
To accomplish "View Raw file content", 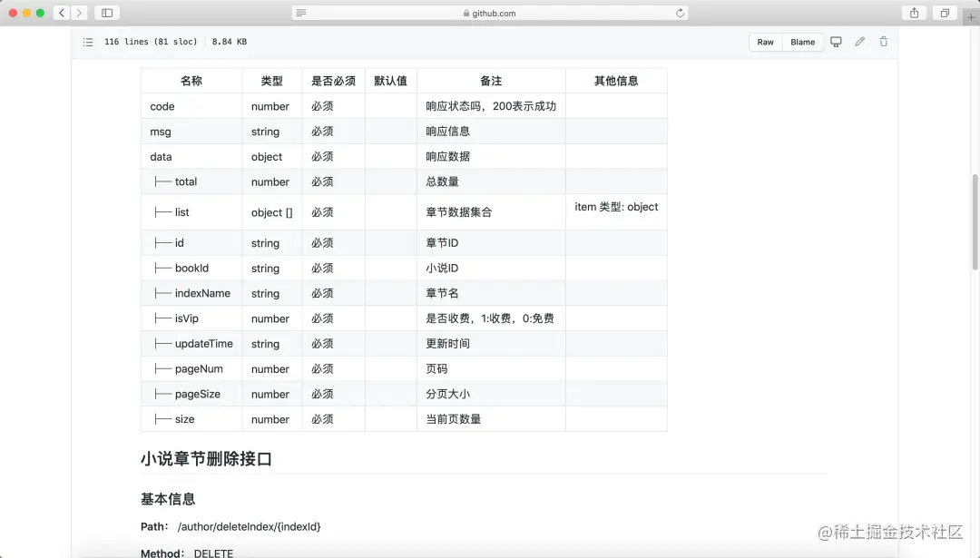I will coord(765,42).
